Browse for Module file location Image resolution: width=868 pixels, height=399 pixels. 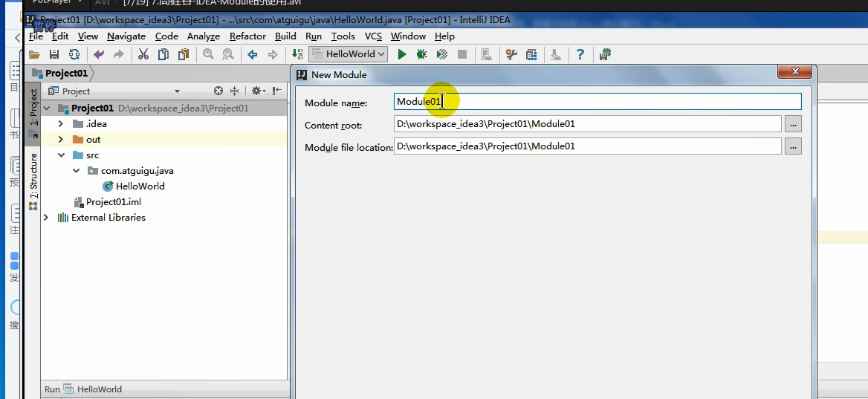coord(793,146)
